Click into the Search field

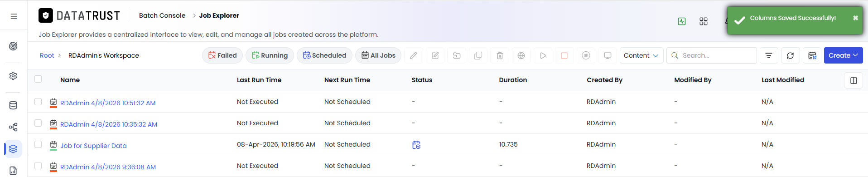click(x=711, y=55)
